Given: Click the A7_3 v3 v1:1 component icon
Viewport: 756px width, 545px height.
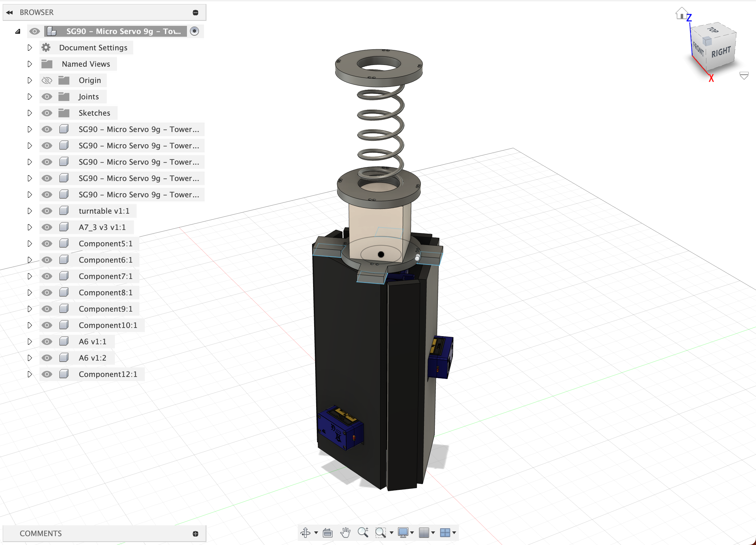Looking at the screenshot, I should tap(64, 227).
